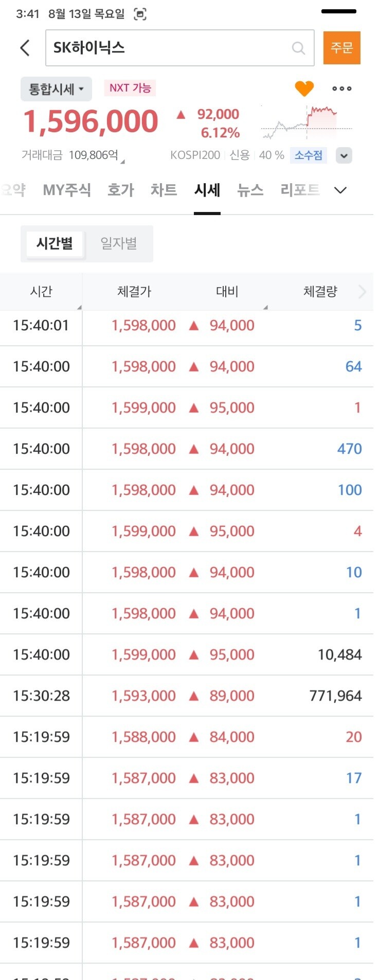Select the 일자별 toggle
The width and height of the screenshot is (376, 980).
point(119,243)
